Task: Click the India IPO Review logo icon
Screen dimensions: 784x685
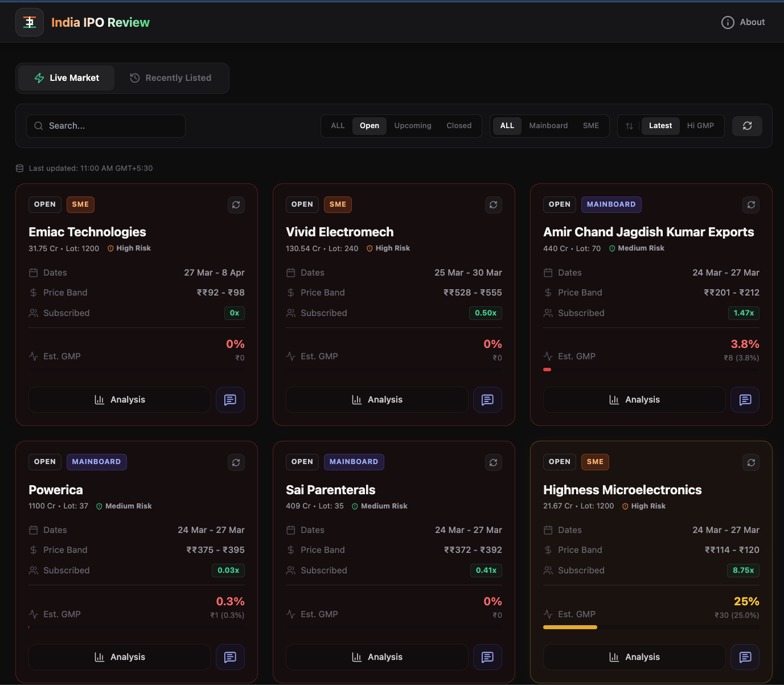Action: tap(30, 22)
